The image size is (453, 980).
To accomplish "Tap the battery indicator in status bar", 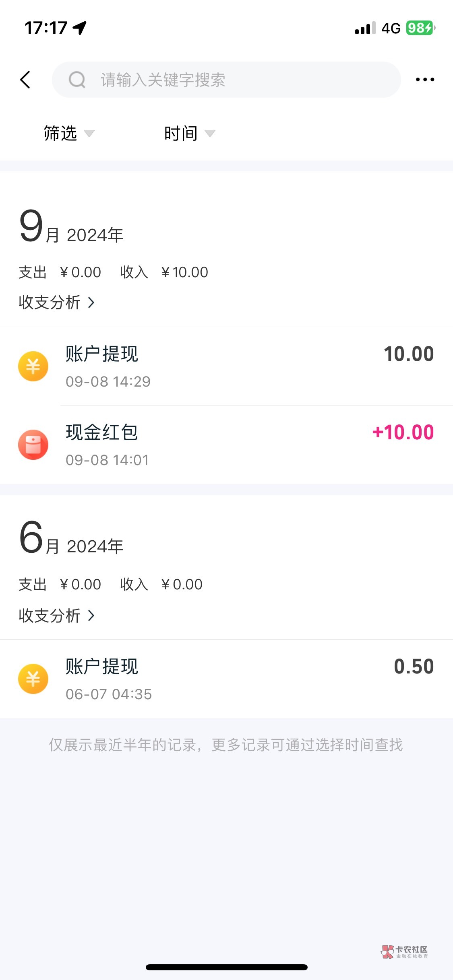I will (420, 28).
